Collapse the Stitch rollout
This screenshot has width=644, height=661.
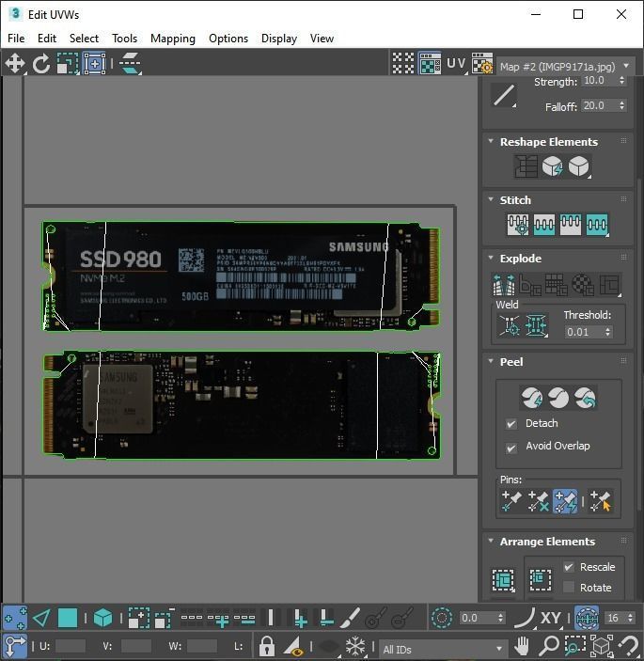[x=491, y=199]
